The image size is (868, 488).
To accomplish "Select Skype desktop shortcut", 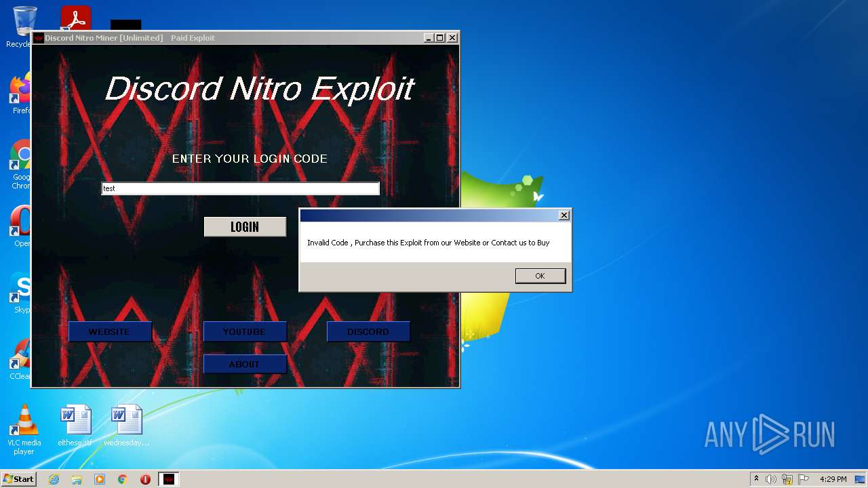I will coord(20,293).
